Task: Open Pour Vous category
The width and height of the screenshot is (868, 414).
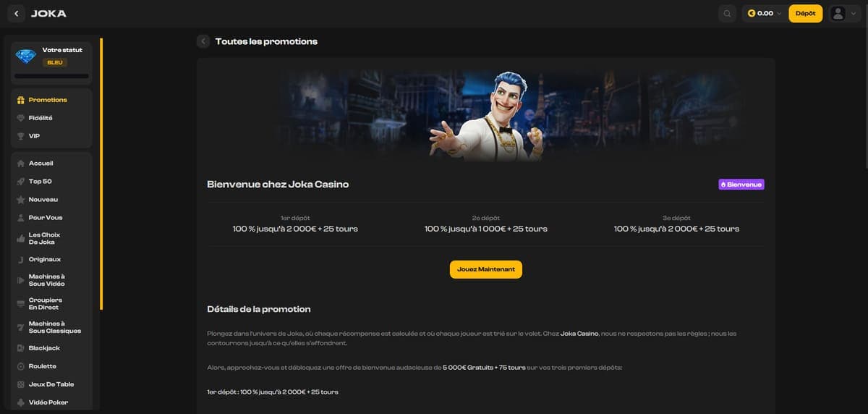Action: tap(46, 218)
